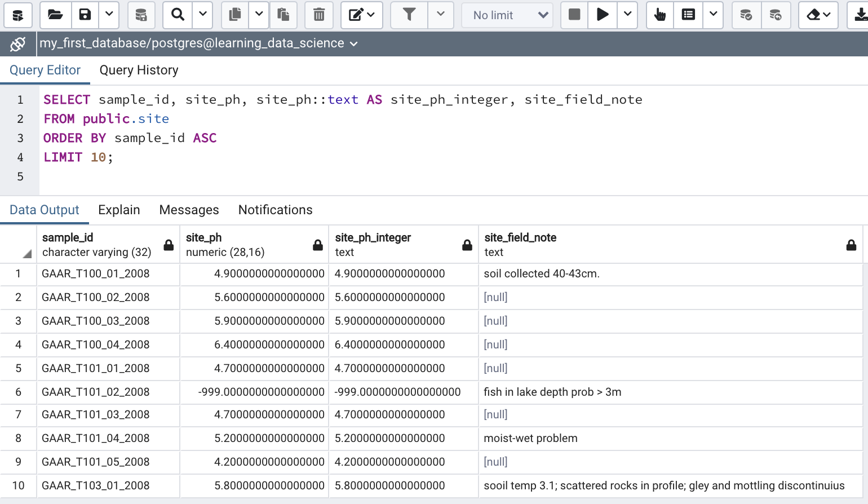Click the Filter funnel icon
The image size is (868, 504).
coord(409,15)
